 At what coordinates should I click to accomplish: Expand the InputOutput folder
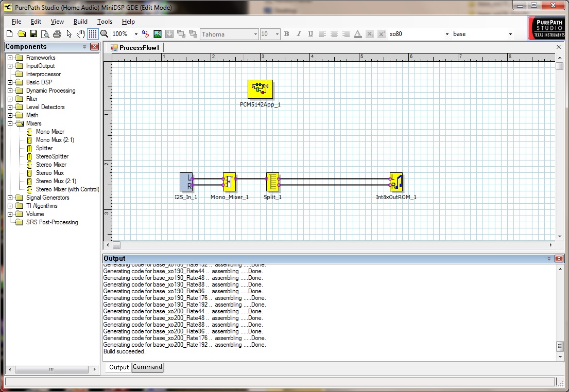(x=10, y=66)
